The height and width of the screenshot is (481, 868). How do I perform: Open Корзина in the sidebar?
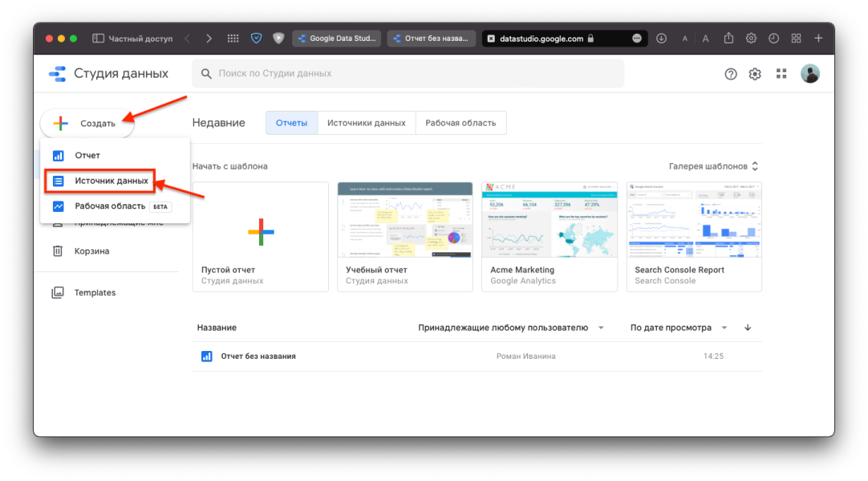click(92, 251)
